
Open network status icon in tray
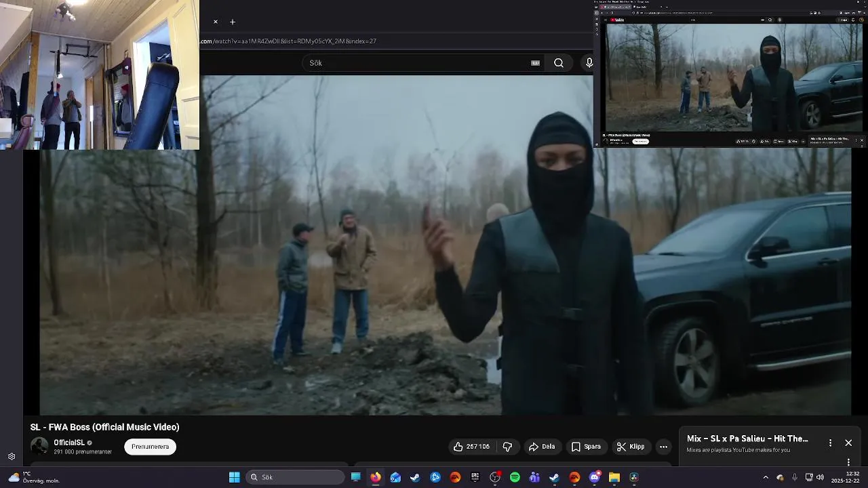[808, 477]
